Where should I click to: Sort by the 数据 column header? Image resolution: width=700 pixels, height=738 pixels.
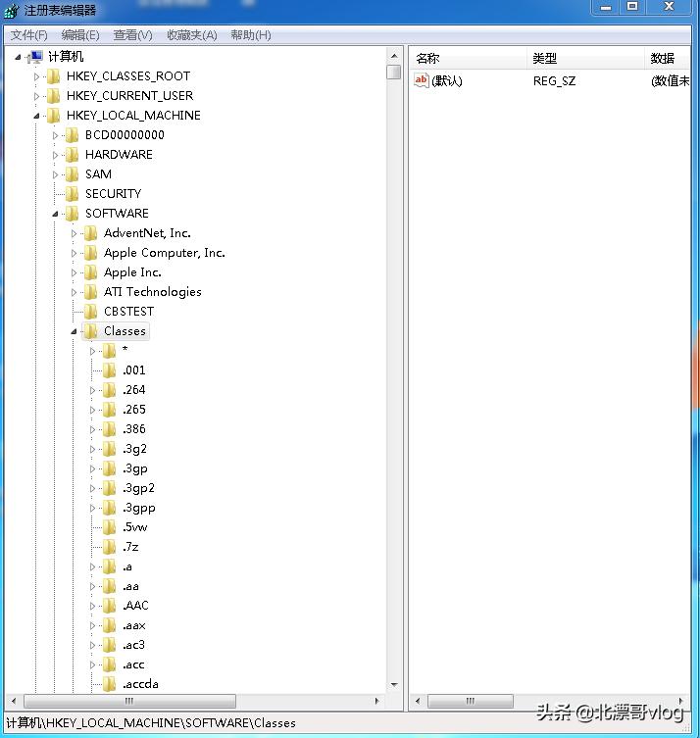(x=667, y=59)
